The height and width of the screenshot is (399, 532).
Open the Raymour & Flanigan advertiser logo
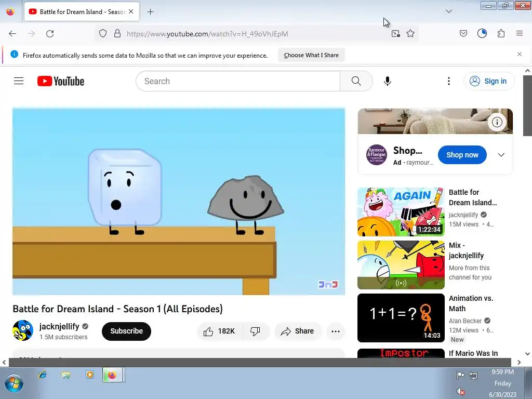[377, 155]
